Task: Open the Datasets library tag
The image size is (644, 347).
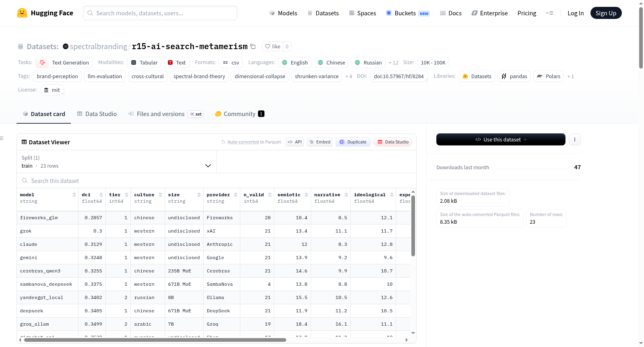Action: (477, 76)
